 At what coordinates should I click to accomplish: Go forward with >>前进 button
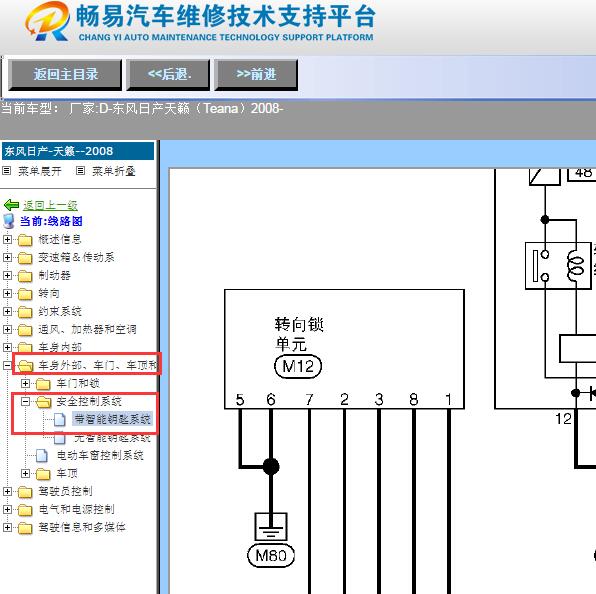[x=256, y=74]
